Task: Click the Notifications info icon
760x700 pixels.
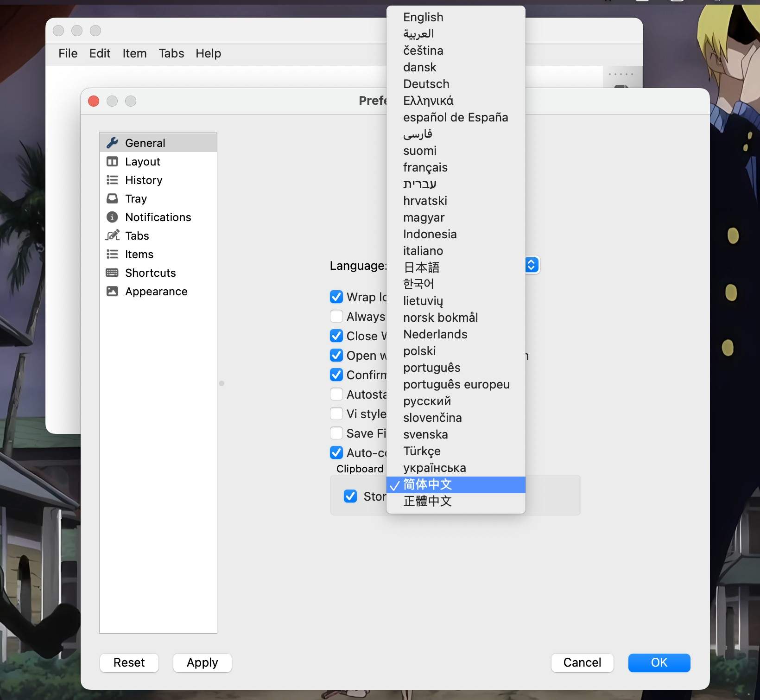Action: [x=112, y=217]
